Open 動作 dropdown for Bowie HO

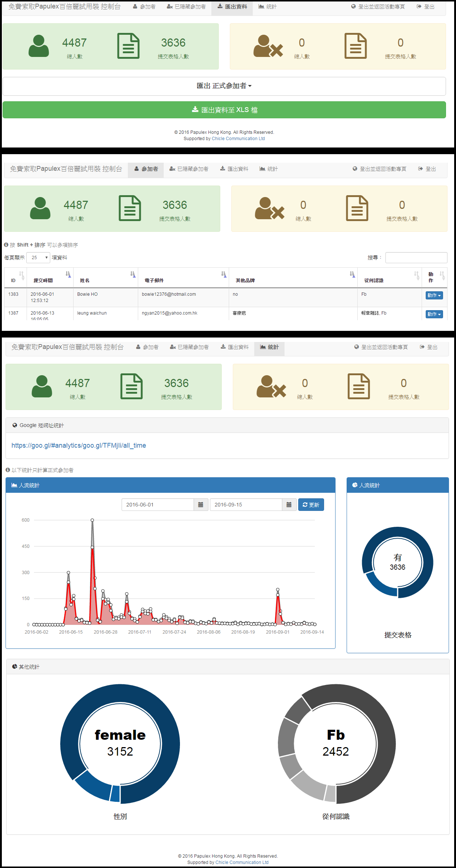[434, 295]
